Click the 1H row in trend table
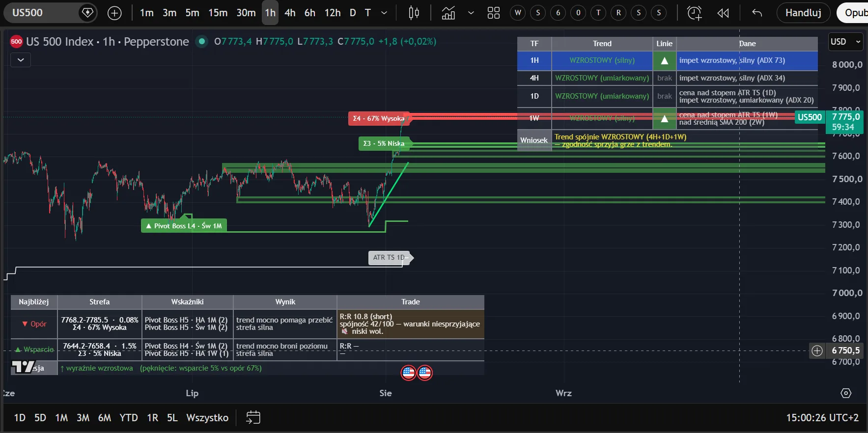Screen dimensions: 868x433 (668, 60)
